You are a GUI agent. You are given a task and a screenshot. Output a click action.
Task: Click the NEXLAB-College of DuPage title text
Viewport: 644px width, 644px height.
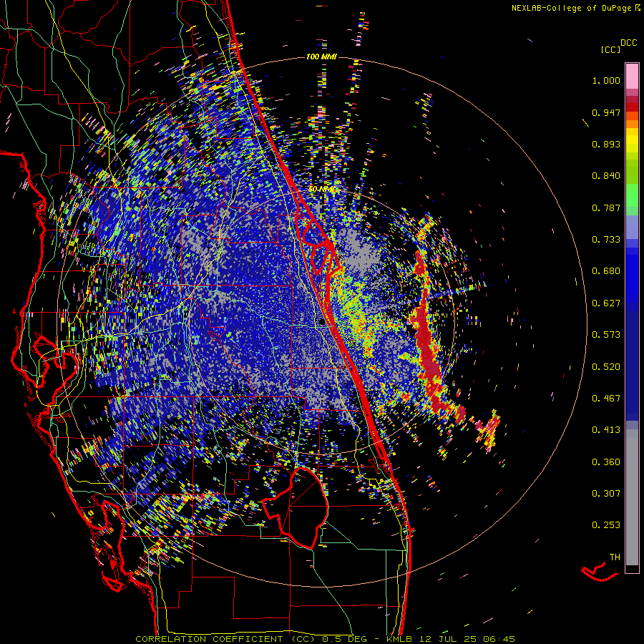click(571, 8)
